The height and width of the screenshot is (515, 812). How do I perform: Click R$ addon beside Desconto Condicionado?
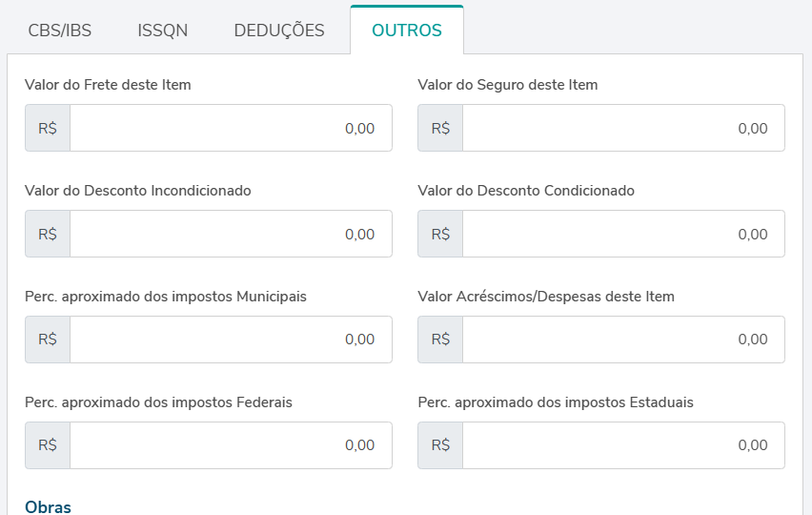click(x=440, y=235)
